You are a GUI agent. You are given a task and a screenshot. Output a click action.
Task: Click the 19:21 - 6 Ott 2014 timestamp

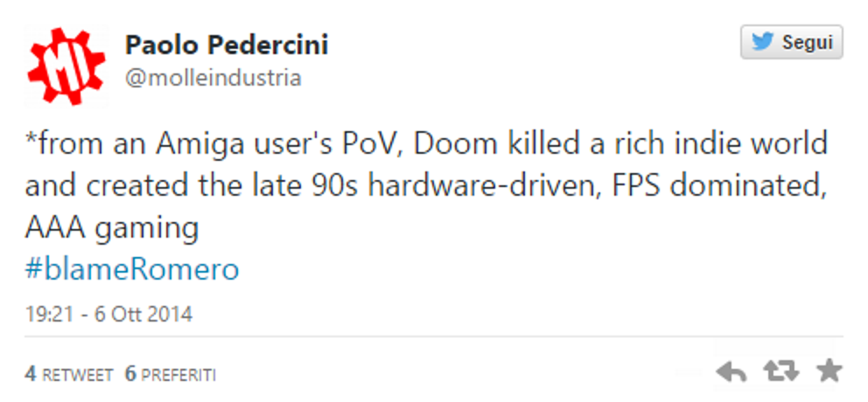(x=108, y=314)
